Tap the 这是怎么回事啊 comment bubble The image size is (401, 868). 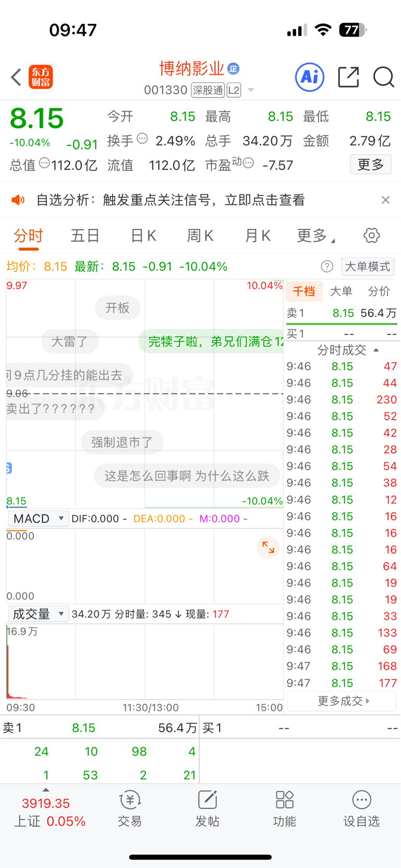[x=187, y=476]
